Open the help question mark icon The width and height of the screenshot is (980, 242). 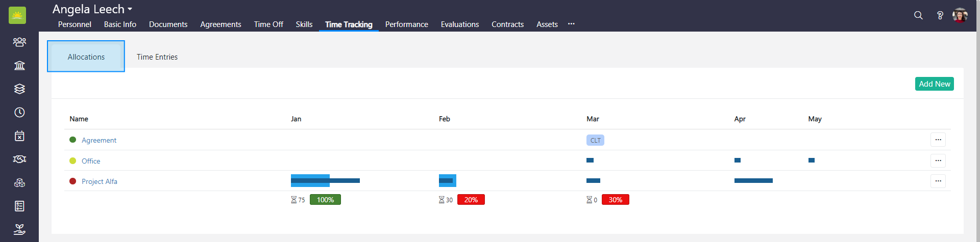point(940,15)
